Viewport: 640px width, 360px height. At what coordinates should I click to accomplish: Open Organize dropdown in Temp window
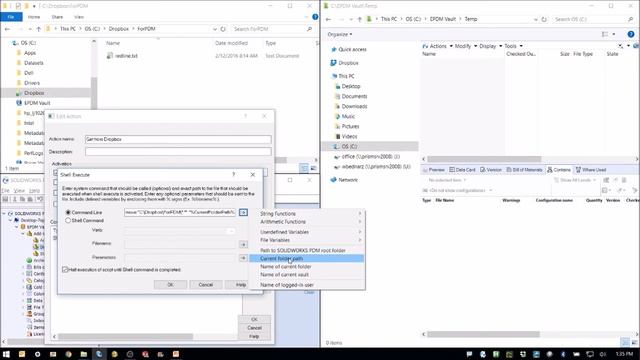(340, 34)
